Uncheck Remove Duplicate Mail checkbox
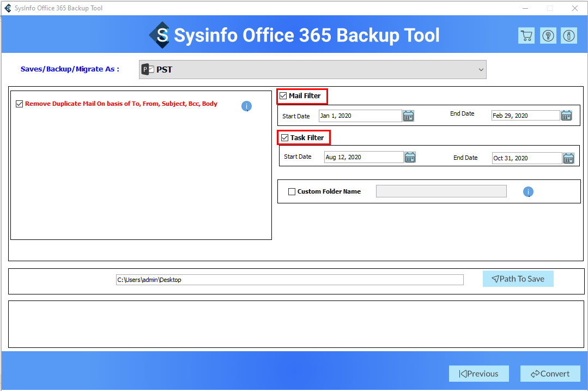Screen dimensions: 588x391 point(20,104)
